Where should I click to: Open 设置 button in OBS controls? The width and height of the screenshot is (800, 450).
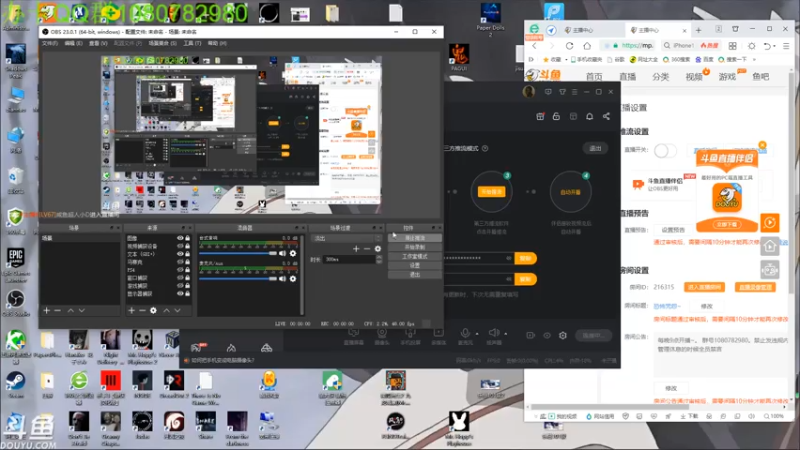click(414, 265)
